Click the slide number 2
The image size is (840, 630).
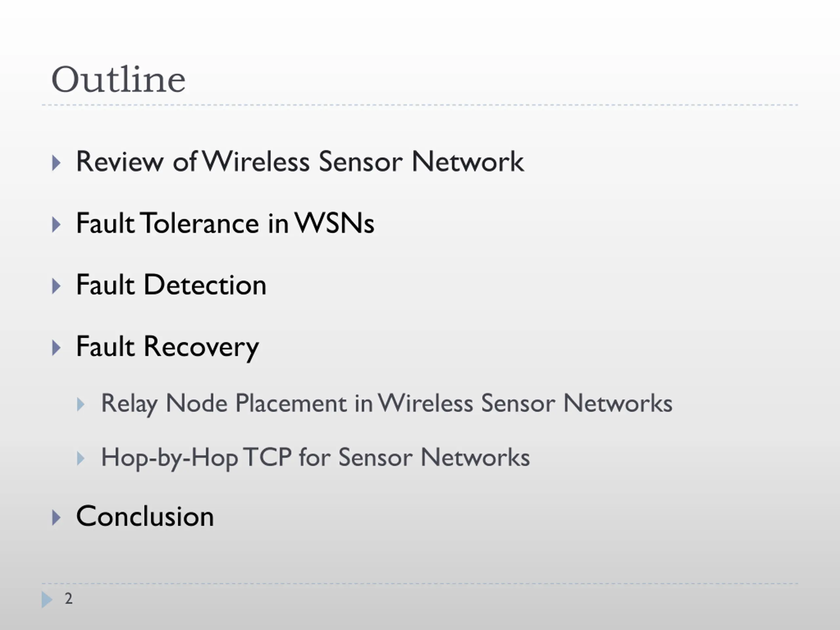pos(68,598)
